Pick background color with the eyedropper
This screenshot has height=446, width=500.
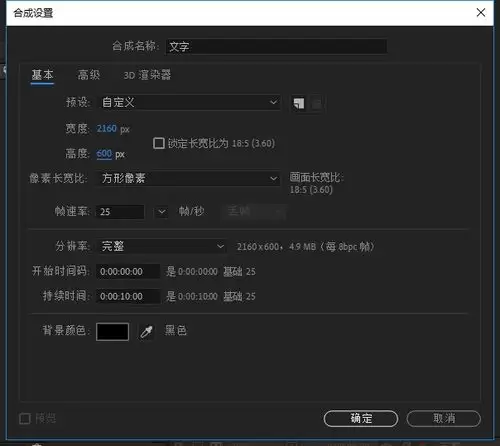(146, 331)
